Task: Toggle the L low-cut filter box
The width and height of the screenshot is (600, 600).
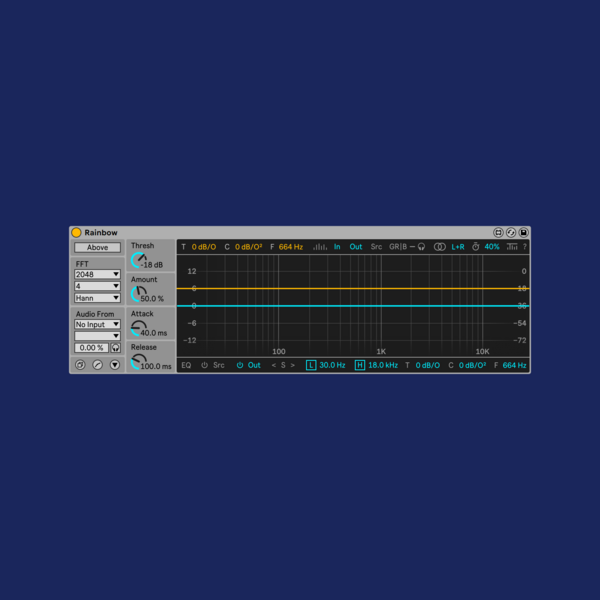Action: click(311, 365)
